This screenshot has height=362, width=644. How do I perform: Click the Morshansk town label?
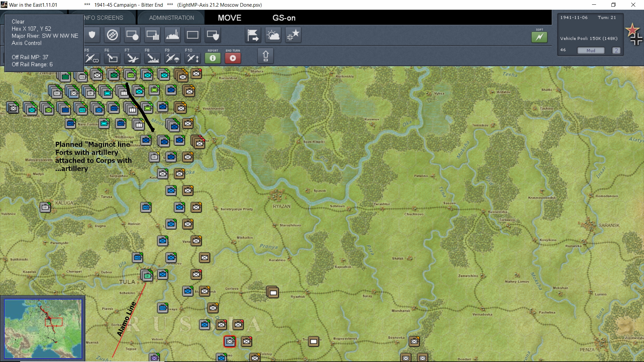(x=401, y=311)
